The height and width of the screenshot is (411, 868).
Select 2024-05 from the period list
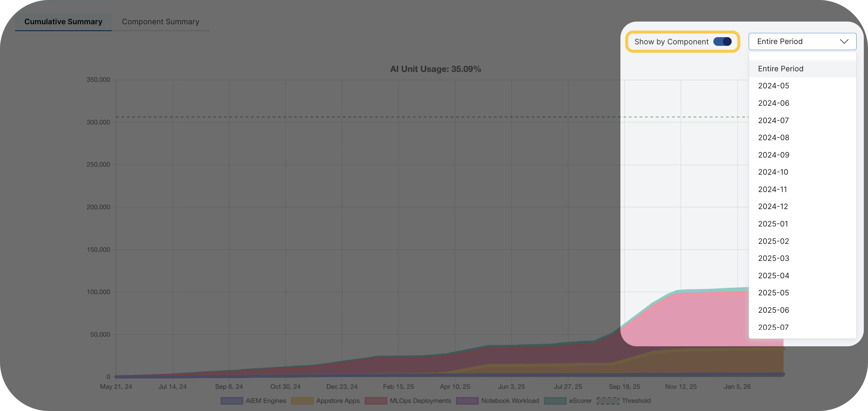tap(773, 86)
